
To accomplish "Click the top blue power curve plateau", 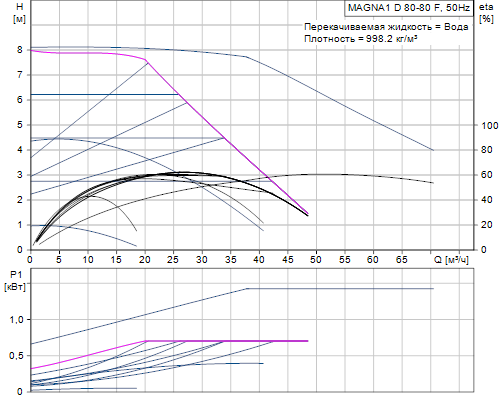I will point(340,289).
